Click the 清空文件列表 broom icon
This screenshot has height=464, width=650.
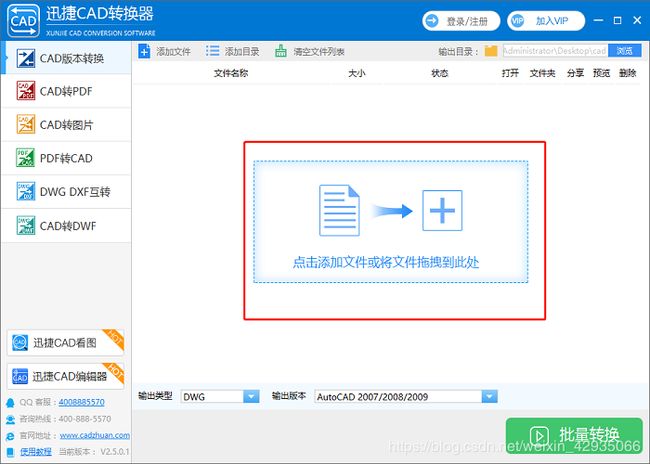(x=281, y=51)
